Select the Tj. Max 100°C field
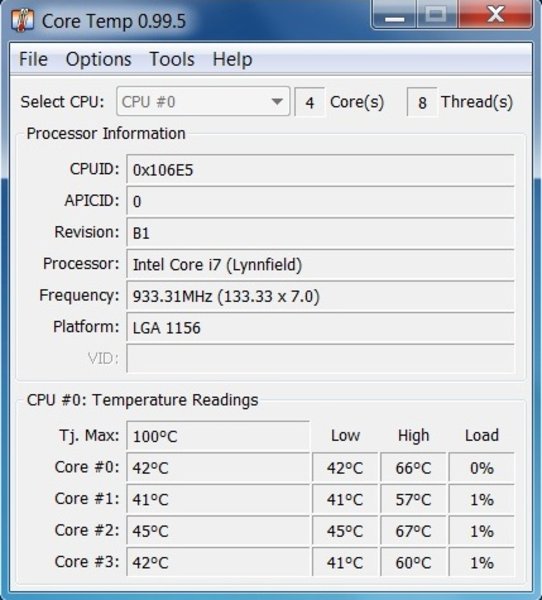Screen dimensions: 542x600 (x=218, y=436)
